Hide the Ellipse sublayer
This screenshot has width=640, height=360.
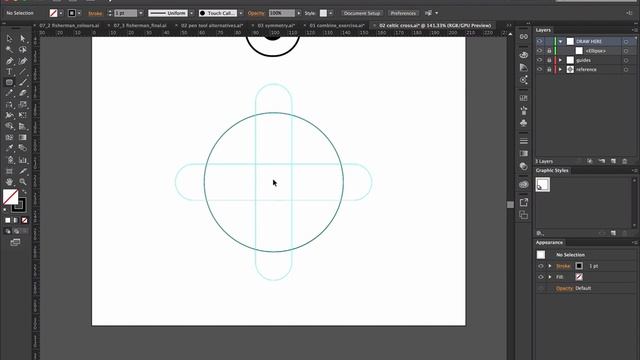click(x=540, y=51)
